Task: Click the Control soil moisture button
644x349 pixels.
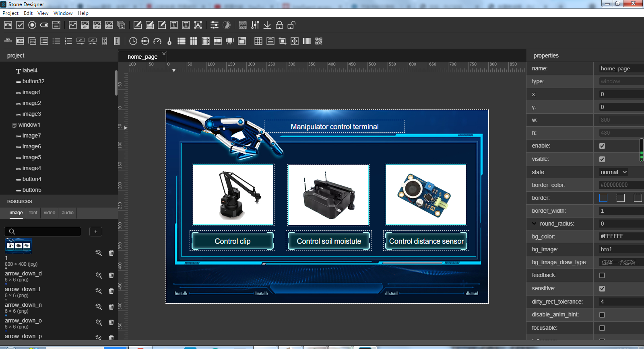Action: coord(329,241)
